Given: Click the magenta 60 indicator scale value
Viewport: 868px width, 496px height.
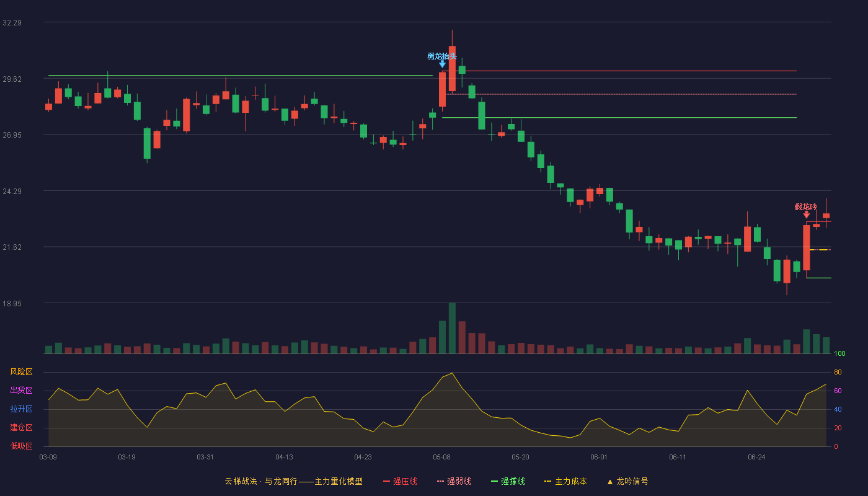Looking at the screenshot, I should (x=838, y=391).
